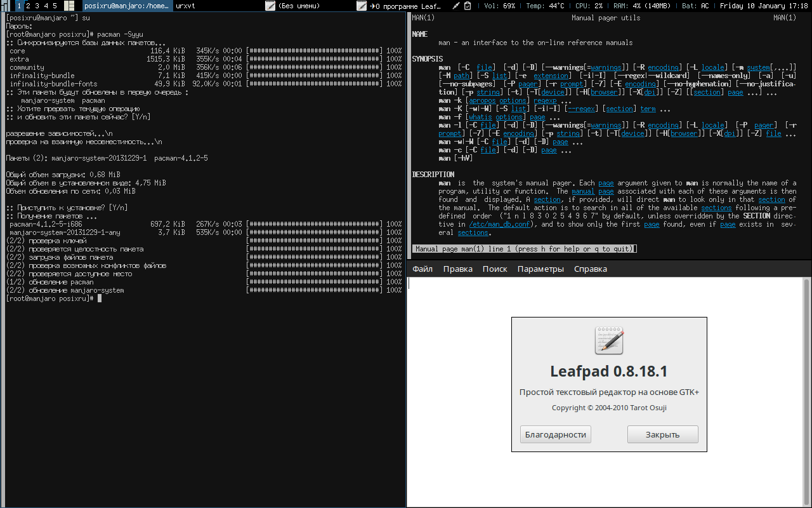The image size is (812, 508).
Task: Click the whatis options link in man synopsis
Action: (495, 117)
